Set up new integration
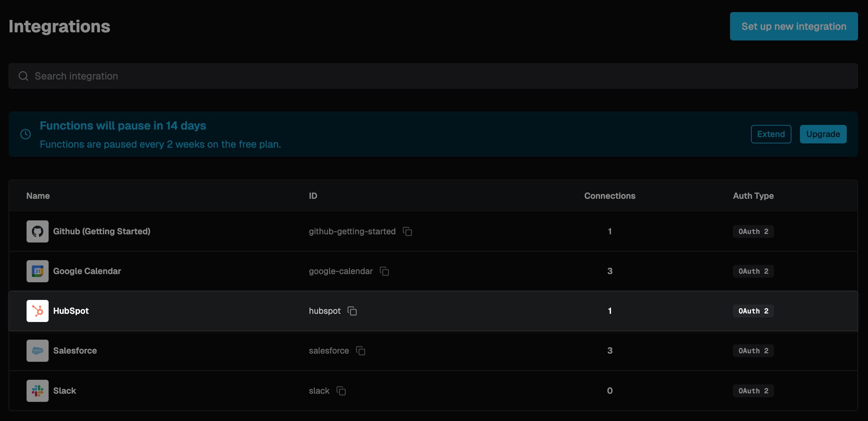The image size is (868, 421). point(794,26)
